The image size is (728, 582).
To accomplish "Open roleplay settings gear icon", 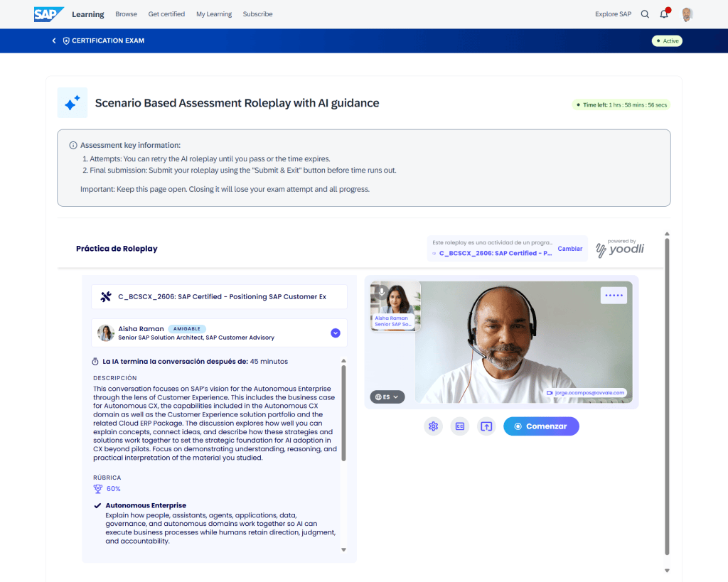I will 433,426.
